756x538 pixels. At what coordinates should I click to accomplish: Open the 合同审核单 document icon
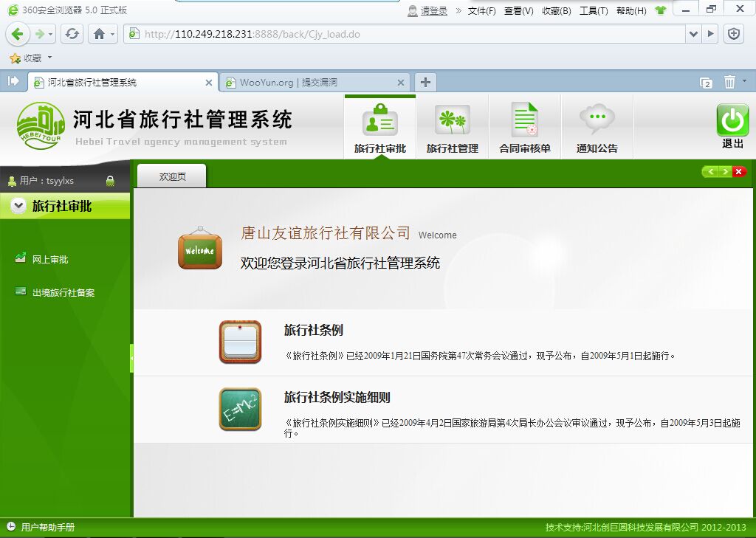pyautogui.click(x=525, y=120)
